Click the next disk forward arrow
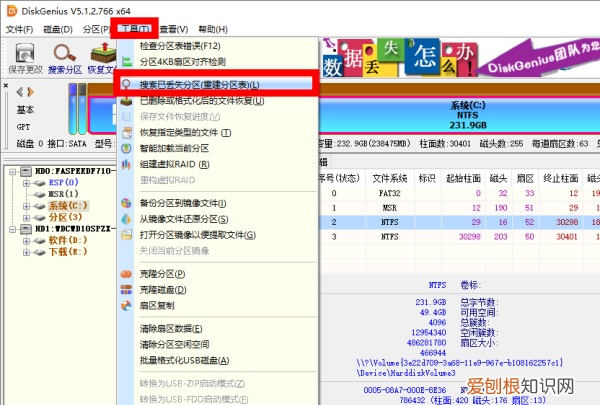This screenshot has width=600, height=405. click(30, 92)
